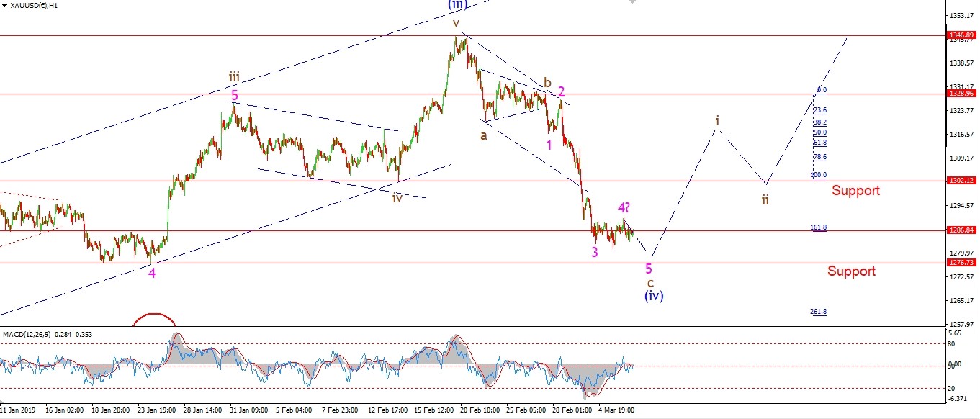Select the brown 'iii' wave label

235,76
